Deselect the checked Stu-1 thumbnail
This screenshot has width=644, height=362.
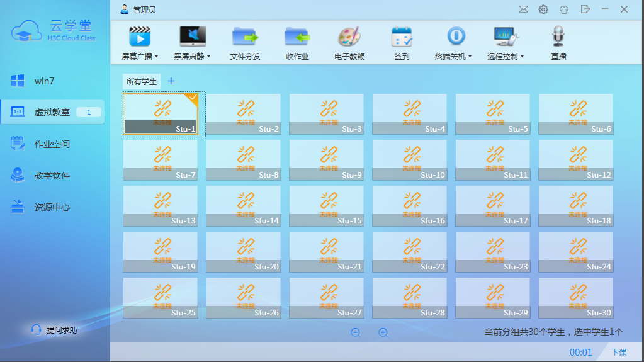[161, 114]
